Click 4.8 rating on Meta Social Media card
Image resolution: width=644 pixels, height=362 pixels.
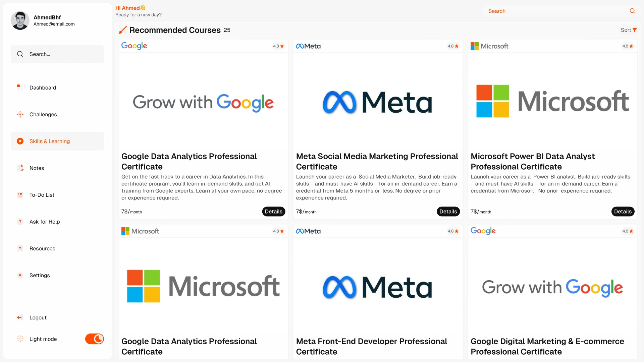pyautogui.click(x=453, y=46)
